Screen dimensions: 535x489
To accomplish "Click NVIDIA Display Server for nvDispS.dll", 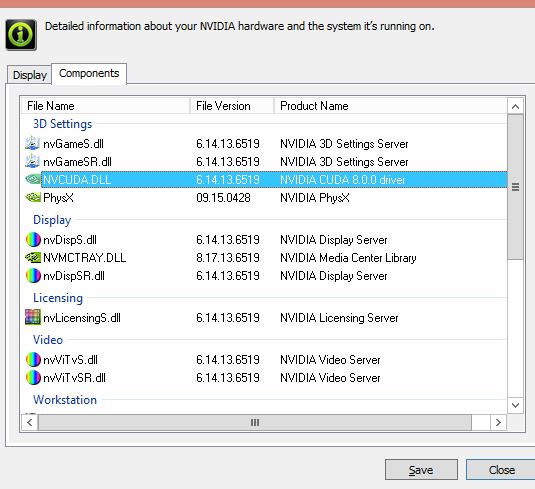I will click(x=334, y=240).
